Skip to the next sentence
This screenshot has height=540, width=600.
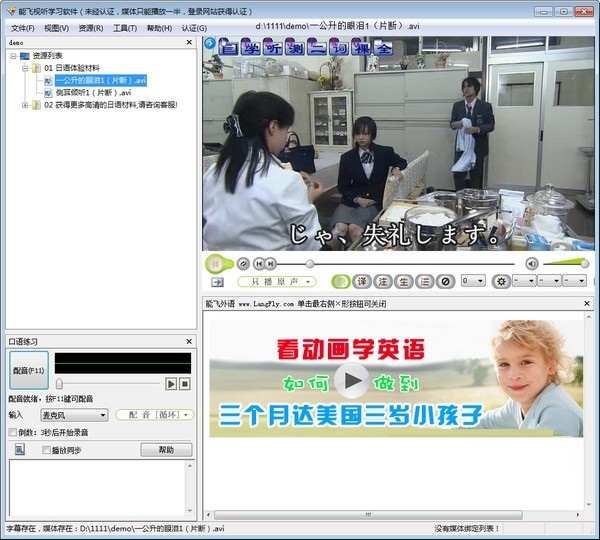pos(271,263)
